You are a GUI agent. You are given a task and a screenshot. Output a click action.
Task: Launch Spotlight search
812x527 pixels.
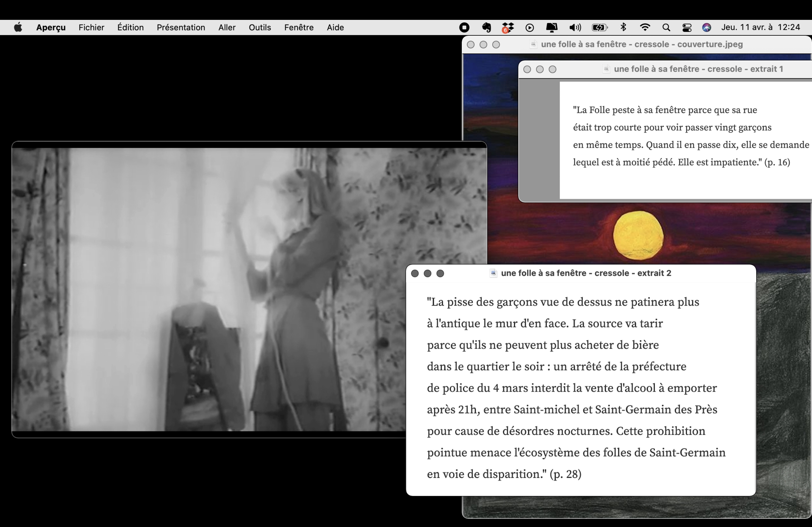pyautogui.click(x=666, y=27)
